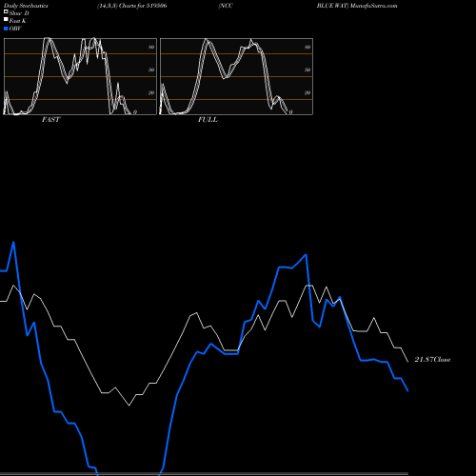Click the 'Slow D' legend text
Image resolution: width=476 pixels, height=476 pixels.
(x=19, y=13)
